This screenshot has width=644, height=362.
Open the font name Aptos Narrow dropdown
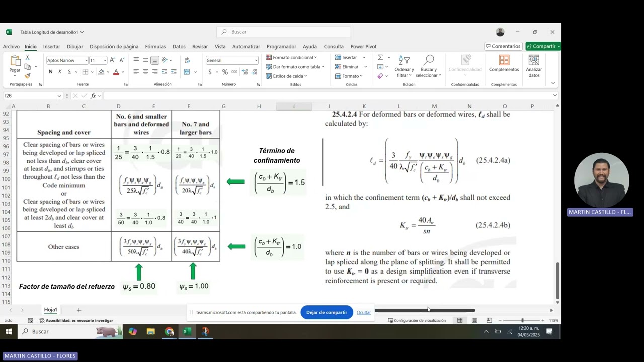[x=86, y=60]
